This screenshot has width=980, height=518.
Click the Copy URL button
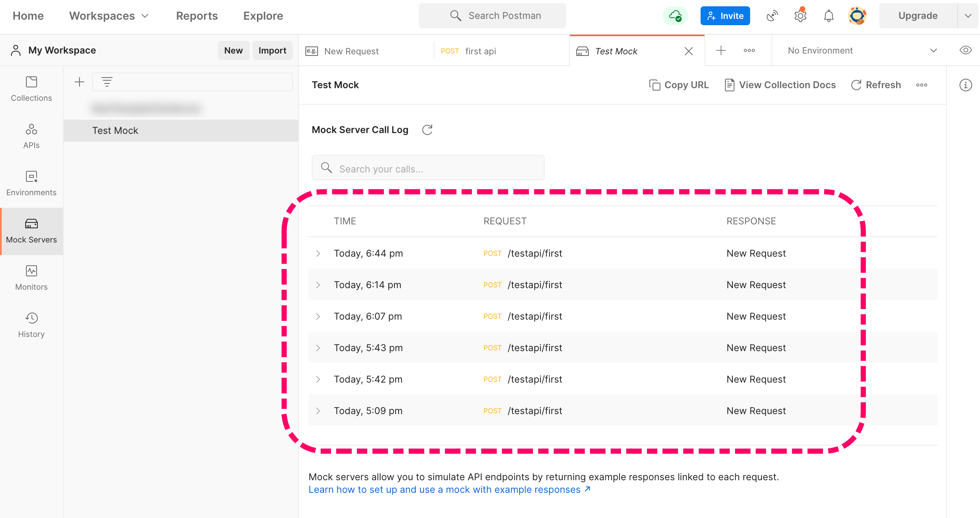point(679,85)
